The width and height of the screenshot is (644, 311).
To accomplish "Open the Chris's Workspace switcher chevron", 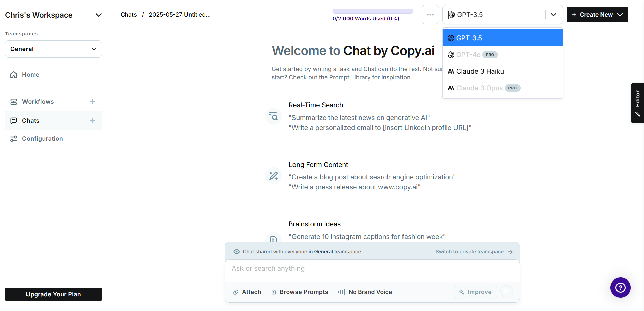I will pyautogui.click(x=98, y=15).
